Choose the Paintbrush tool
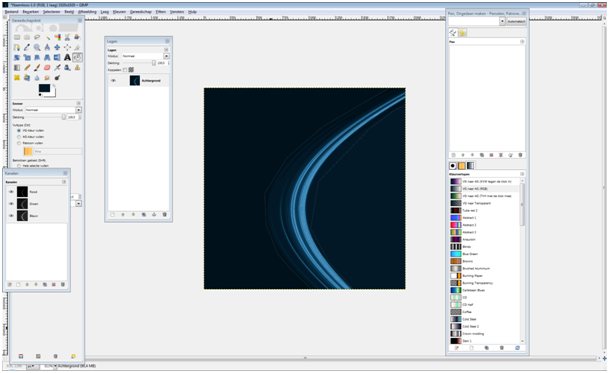 pyautogui.click(x=37, y=68)
